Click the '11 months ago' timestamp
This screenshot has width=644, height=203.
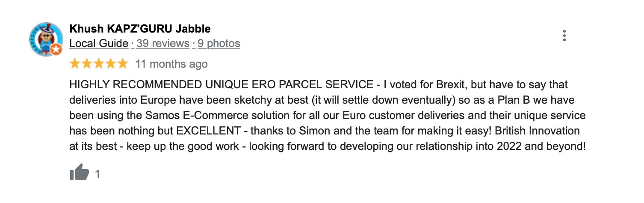171,64
